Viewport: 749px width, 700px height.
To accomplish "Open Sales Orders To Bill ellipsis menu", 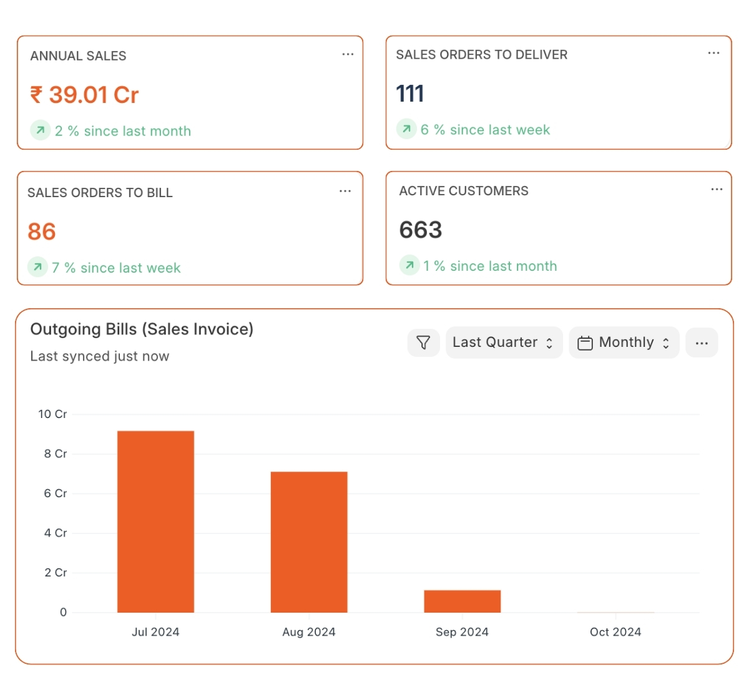I will [x=345, y=192].
